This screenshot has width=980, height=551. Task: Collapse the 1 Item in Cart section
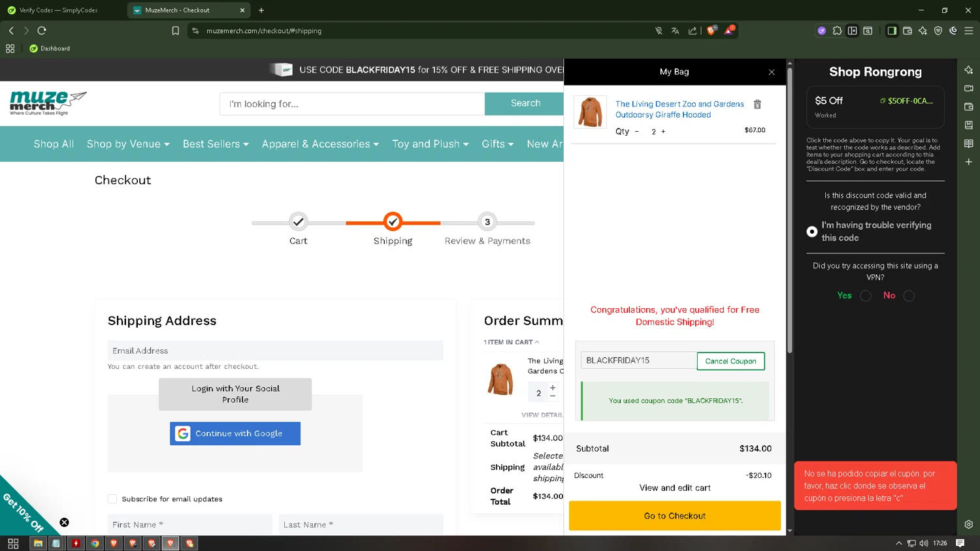point(512,342)
